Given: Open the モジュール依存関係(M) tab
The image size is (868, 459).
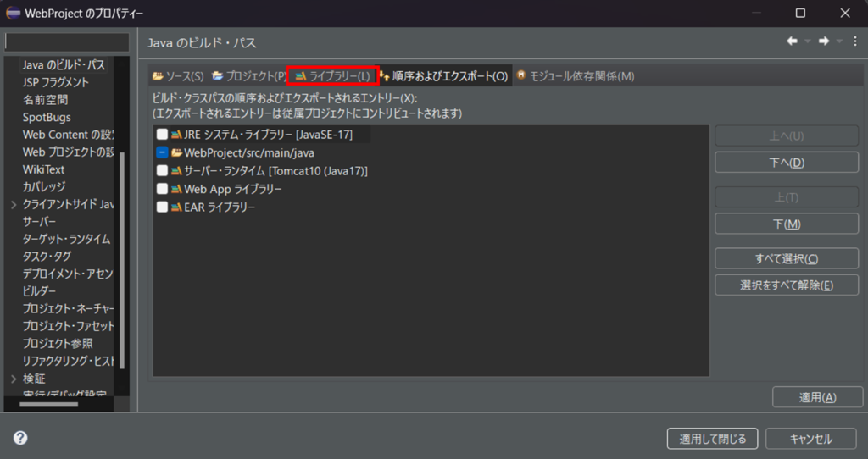Looking at the screenshot, I should [x=575, y=76].
